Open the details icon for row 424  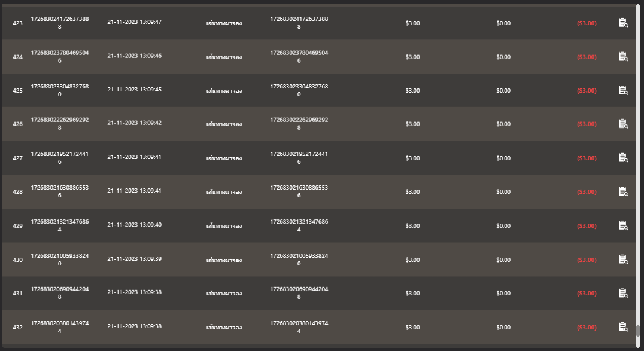click(623, 57)
